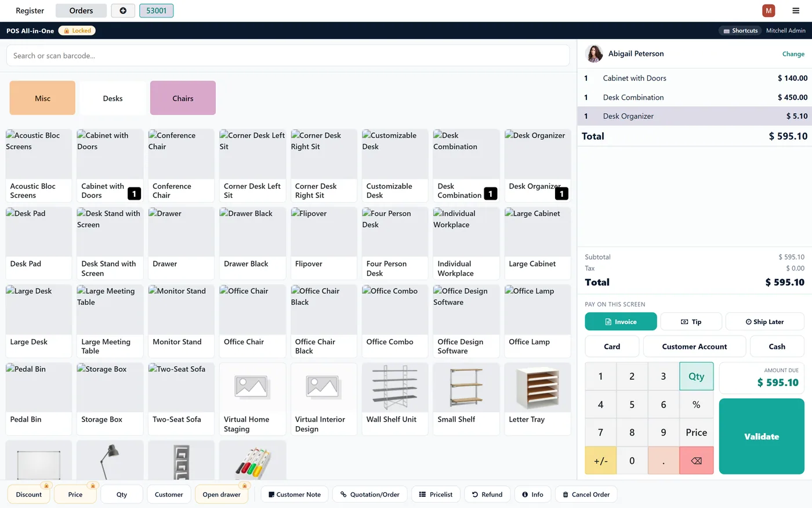Image resolution: width=812 pixels, height=508 pixels.
Task: Activate the percent discount mode
Action: 697,405
